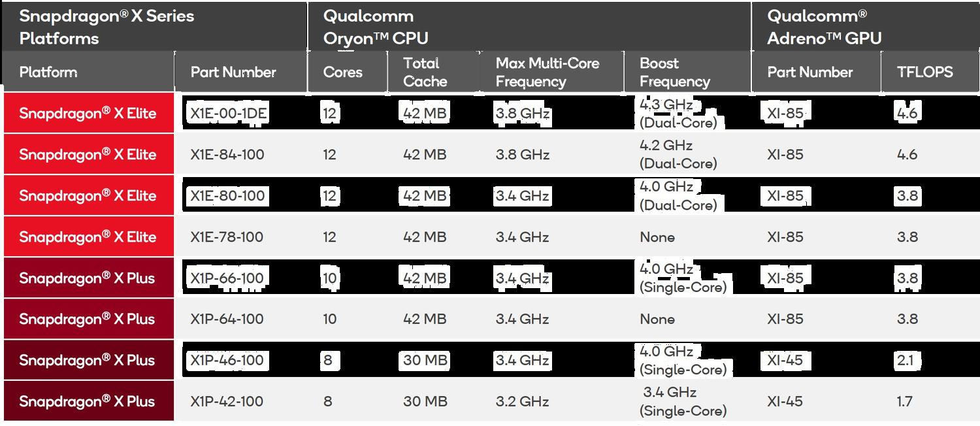The height and width of the screenshot is (426, 980).
Task: Click part number X1E-00-1DE
Action: (x=229, y=114)
